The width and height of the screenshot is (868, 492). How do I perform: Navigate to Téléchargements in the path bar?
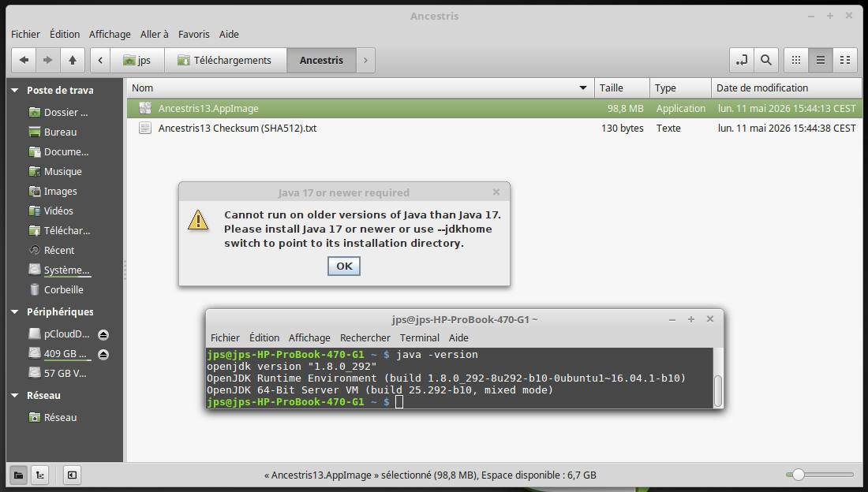click(226, 60)
